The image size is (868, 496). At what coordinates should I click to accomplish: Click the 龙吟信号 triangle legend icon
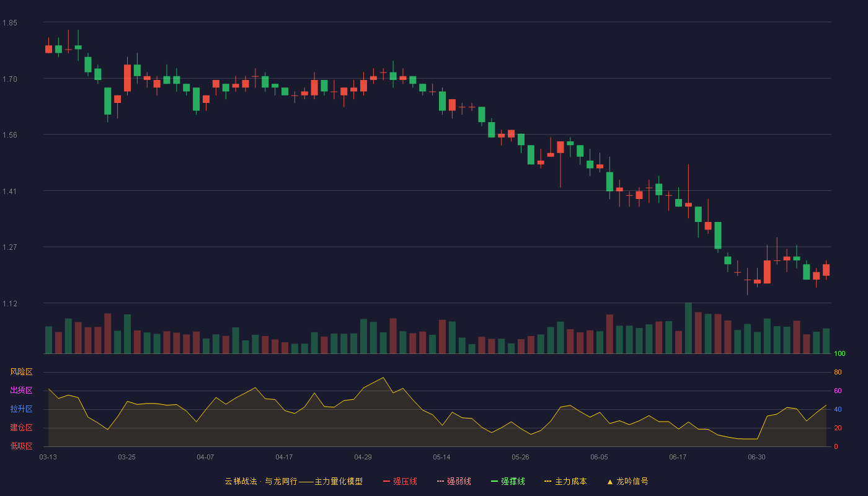[x=610, y=481]
